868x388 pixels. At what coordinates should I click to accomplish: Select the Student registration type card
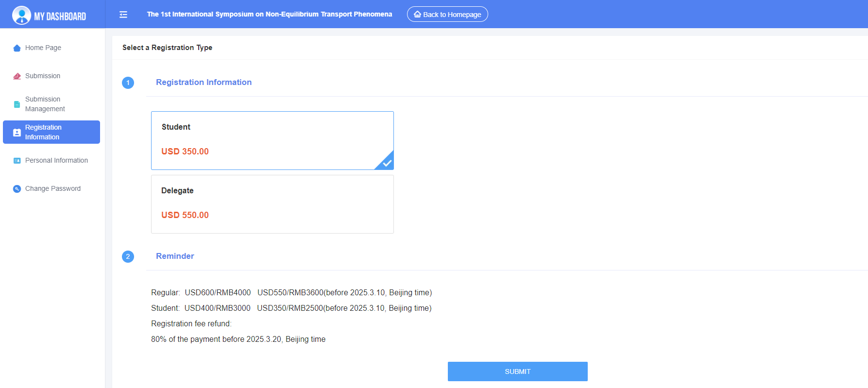(x=272, y=140)
